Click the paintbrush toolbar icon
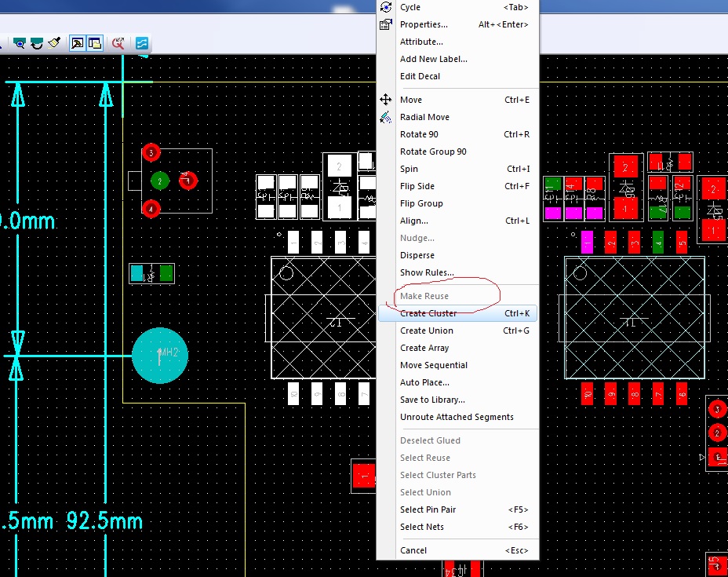Screen dimensions: 728x577 pos(54,43)
